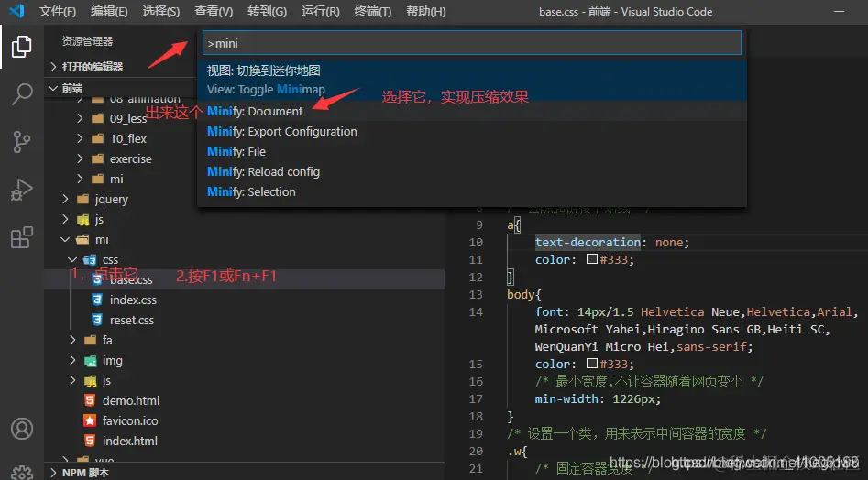
Task: Open the 选择(S) menu
Action: pyautogui.click(x=160, y=11)
